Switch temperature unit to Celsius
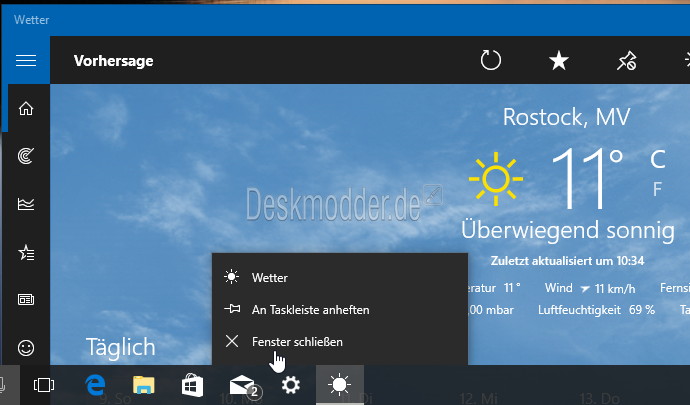Viewport: 690px width, 405px height. pyautogui.click(x=658, y=159)
